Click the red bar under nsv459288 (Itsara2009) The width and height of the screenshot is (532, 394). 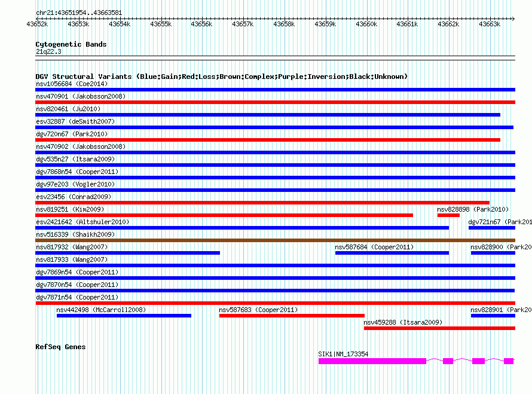(439, 328)
